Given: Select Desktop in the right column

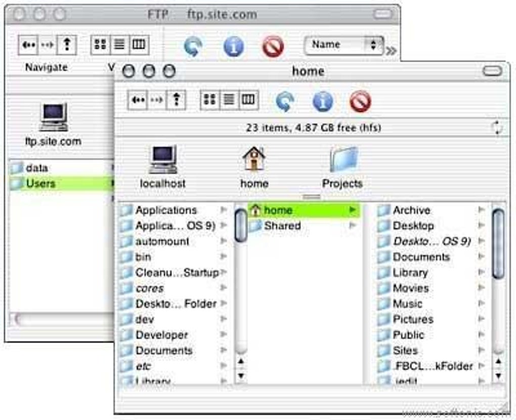Looking at the screenshot, I should pyautogui.click(x=432, y=225).
